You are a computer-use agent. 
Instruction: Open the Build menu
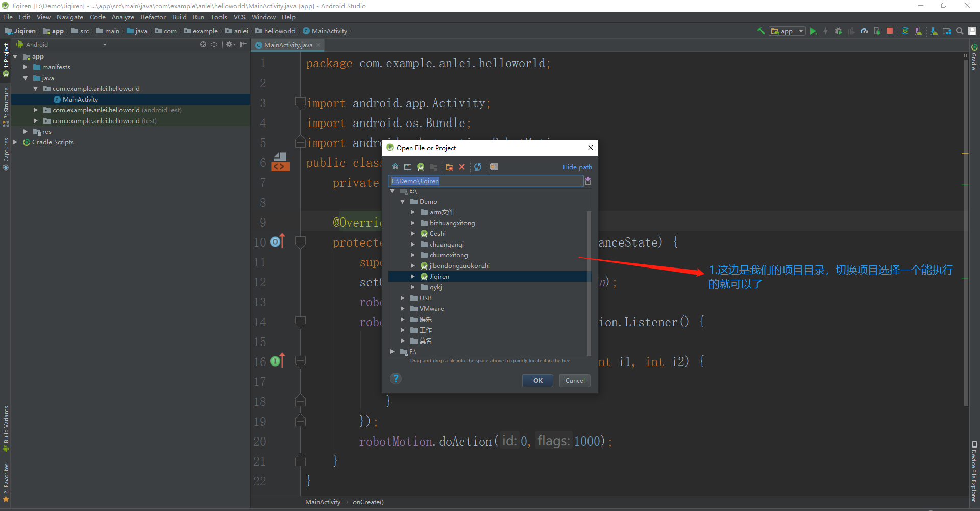point(179,17)
